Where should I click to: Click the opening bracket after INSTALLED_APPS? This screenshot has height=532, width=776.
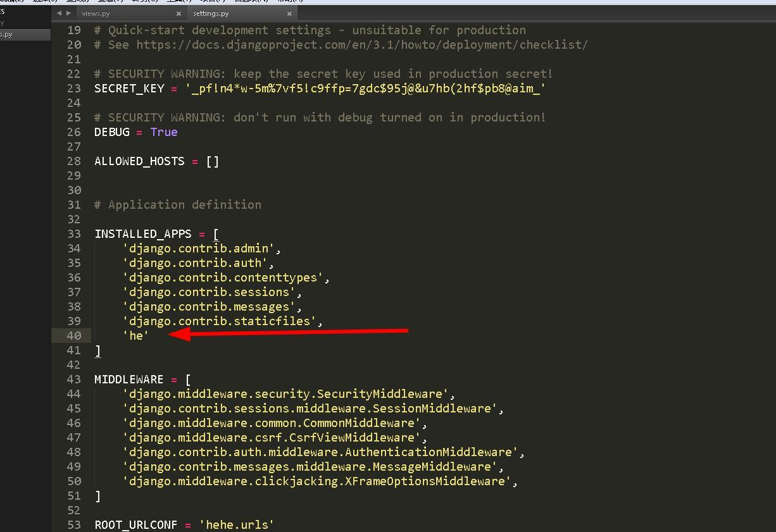click(216, 233)
